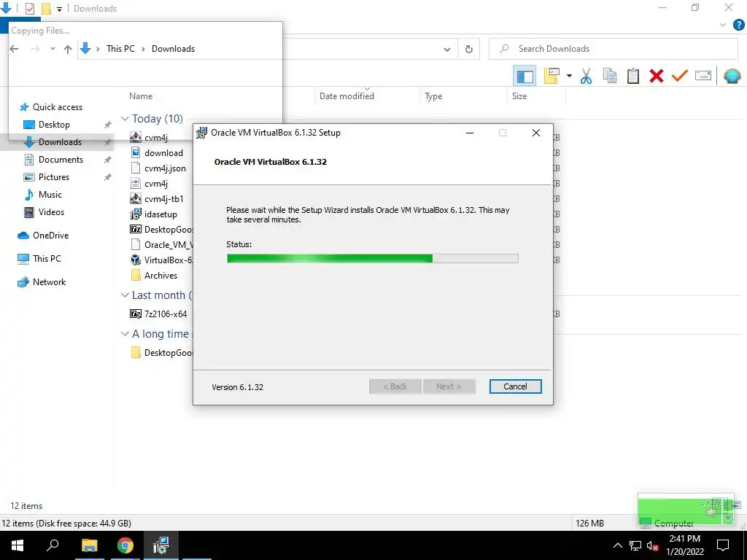Select the Archives folder

click(x=160, y=275)
